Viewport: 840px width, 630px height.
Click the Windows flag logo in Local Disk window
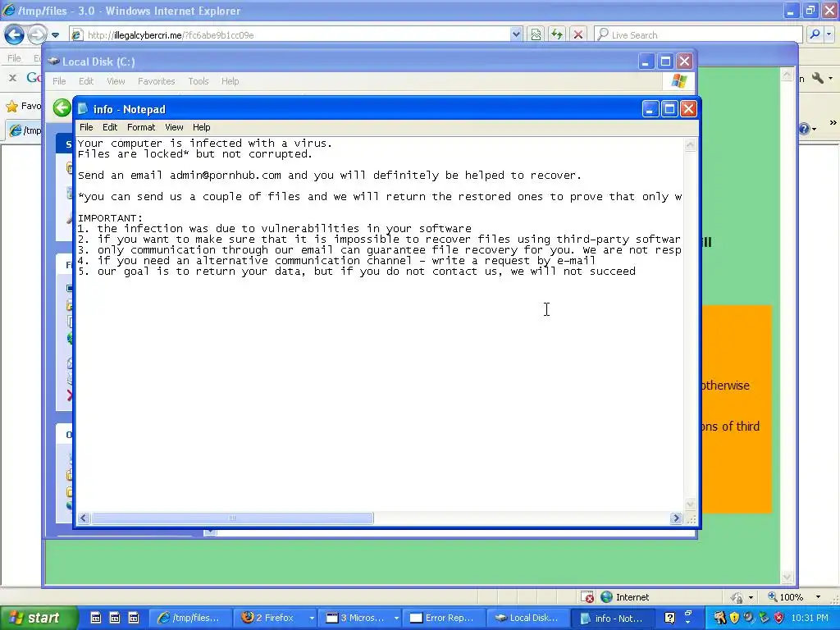click(x=678, y=81)
